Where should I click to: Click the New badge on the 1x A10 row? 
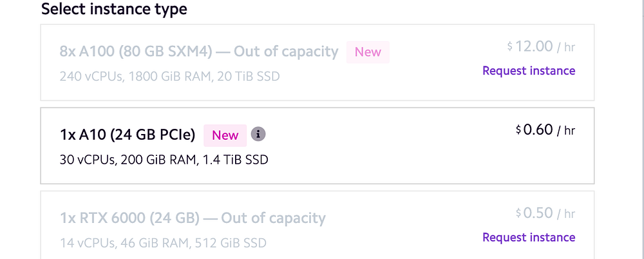click(225, 135)
